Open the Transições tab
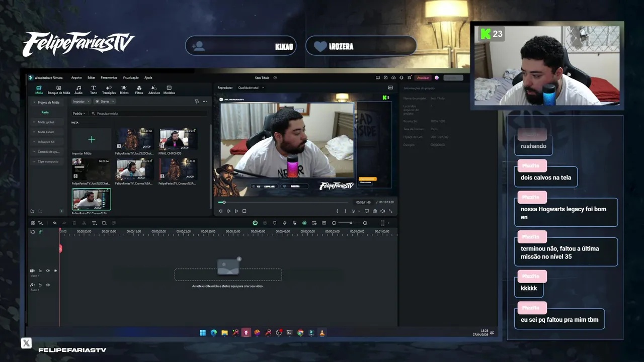Viewport: 644px width, 362px height. pyautogui.click(x=109, y=90)
